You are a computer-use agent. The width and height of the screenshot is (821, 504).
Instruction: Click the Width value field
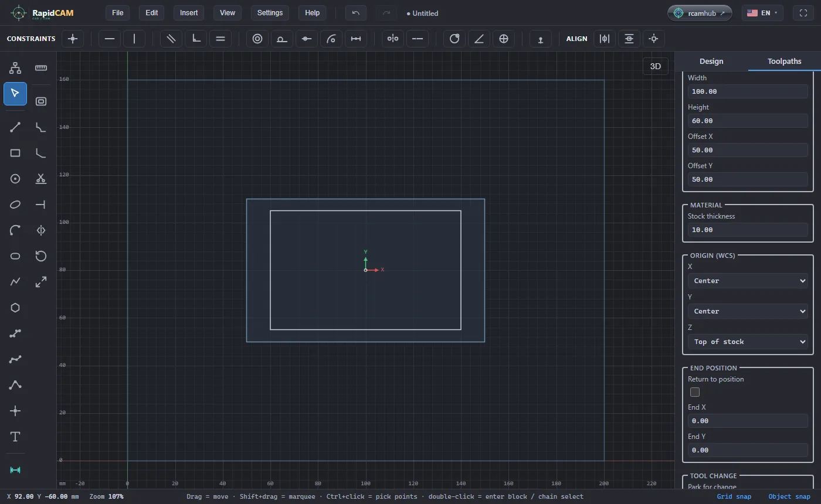(748, 91)
